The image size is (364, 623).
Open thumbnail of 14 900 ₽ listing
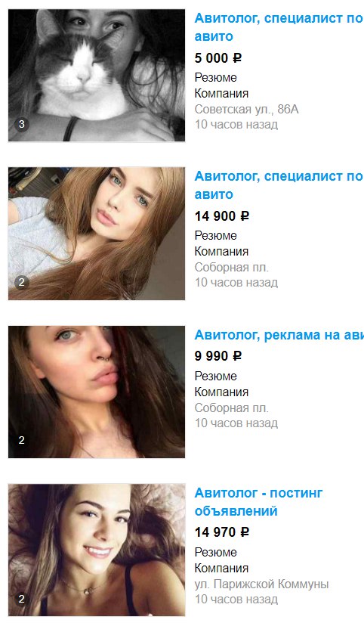tap(97, 234)
